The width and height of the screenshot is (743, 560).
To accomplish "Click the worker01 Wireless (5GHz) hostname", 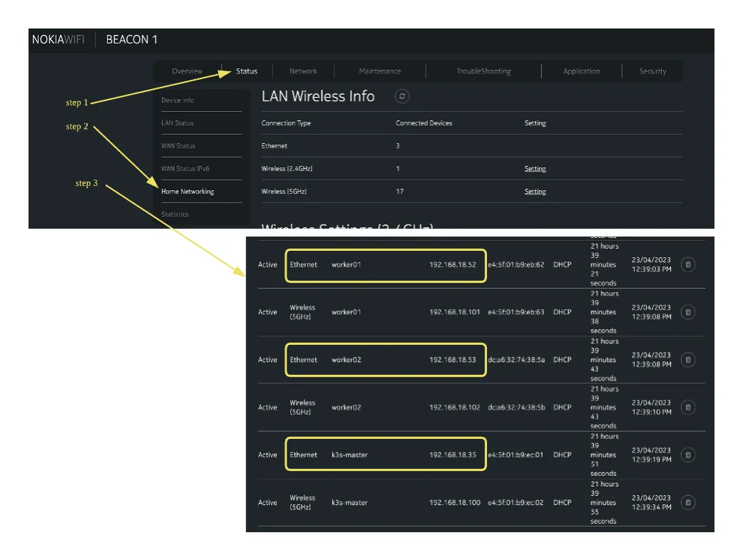I will click(x=347, y=312).
